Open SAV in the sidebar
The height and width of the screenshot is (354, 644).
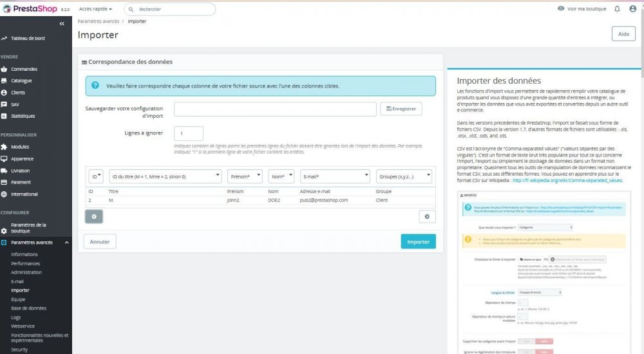pyautogui.click(x=15, y=104)
